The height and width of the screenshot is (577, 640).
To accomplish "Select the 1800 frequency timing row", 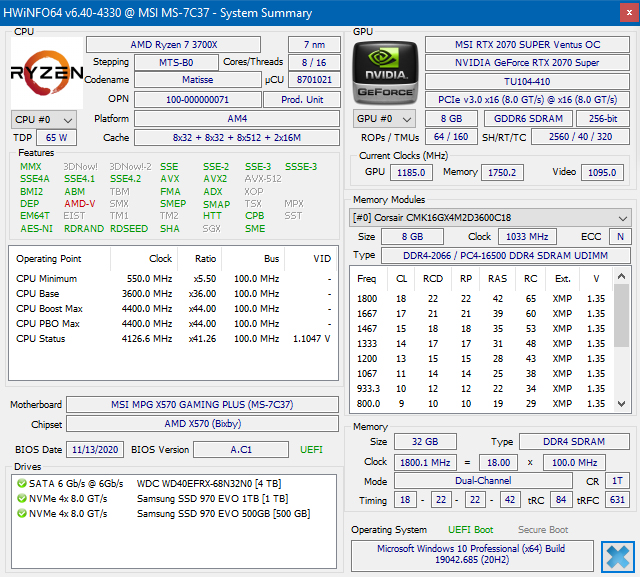I will click(x=482, y=299).
